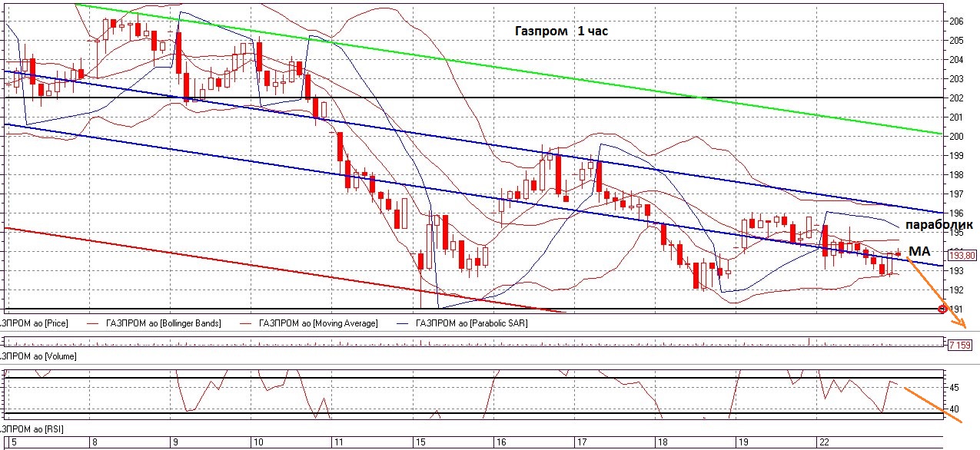Click the 198 price axis label

pos(956,174)
